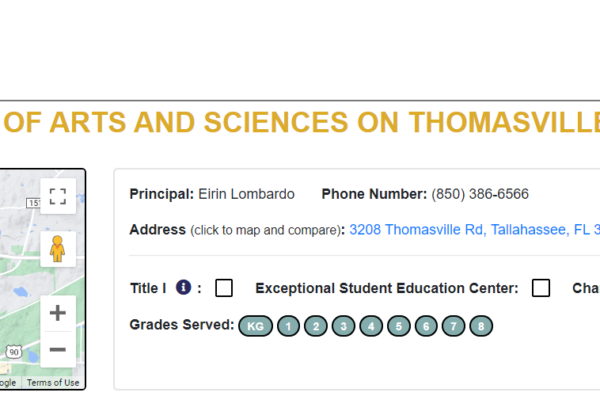Open the 3208 Thomasville Rd address link
The image size is (600, 400).
point(474,230)
